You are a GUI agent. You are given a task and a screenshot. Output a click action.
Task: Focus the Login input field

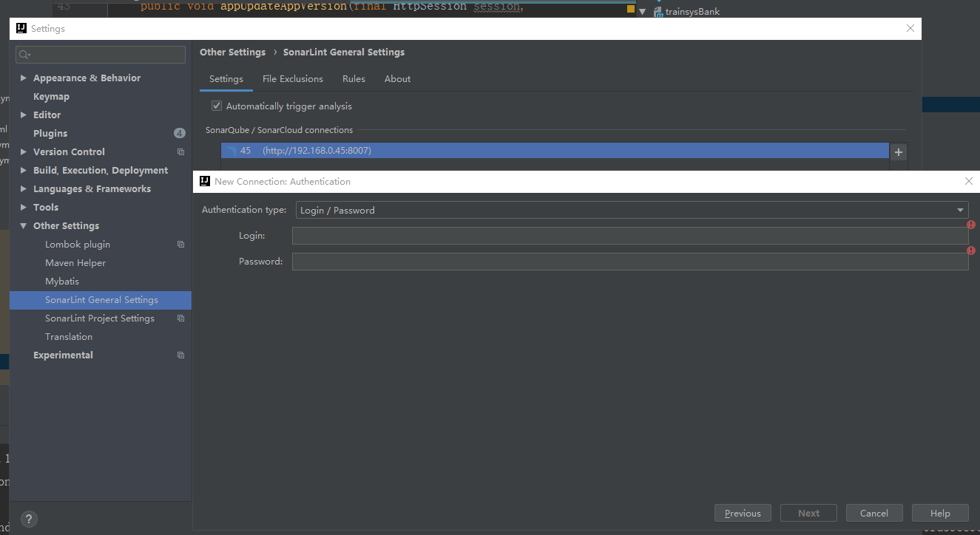coord(630,236)
